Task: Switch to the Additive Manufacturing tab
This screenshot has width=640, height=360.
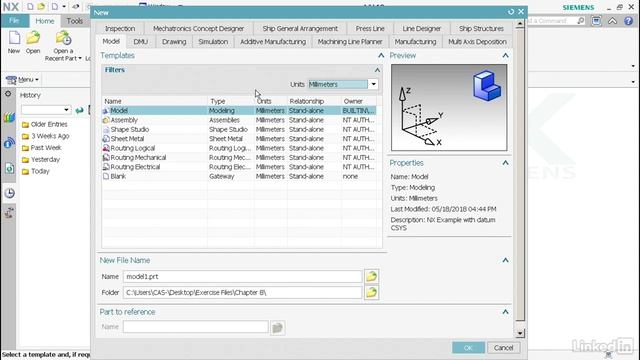Action: pyautogui.click(x=273, y=42)
